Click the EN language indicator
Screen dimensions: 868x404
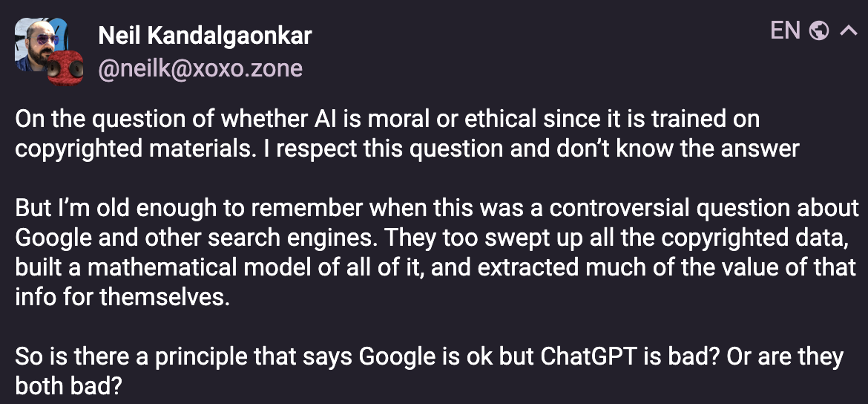click(x=785, y=30)
